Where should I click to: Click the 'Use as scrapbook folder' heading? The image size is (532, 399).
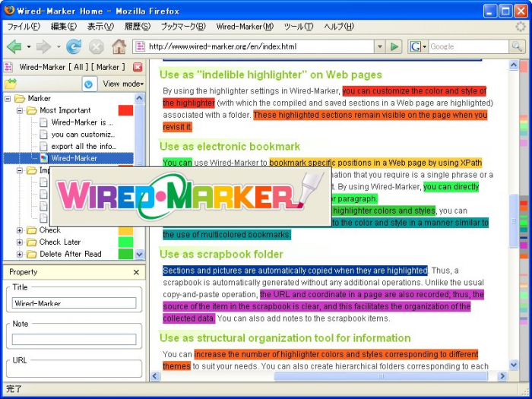pyautogui.click(x=221, y=254)
